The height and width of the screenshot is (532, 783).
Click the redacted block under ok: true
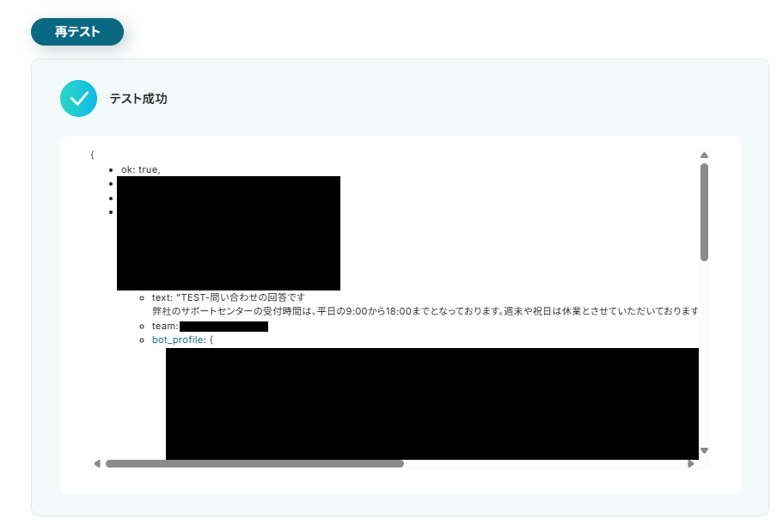[229, 233]
